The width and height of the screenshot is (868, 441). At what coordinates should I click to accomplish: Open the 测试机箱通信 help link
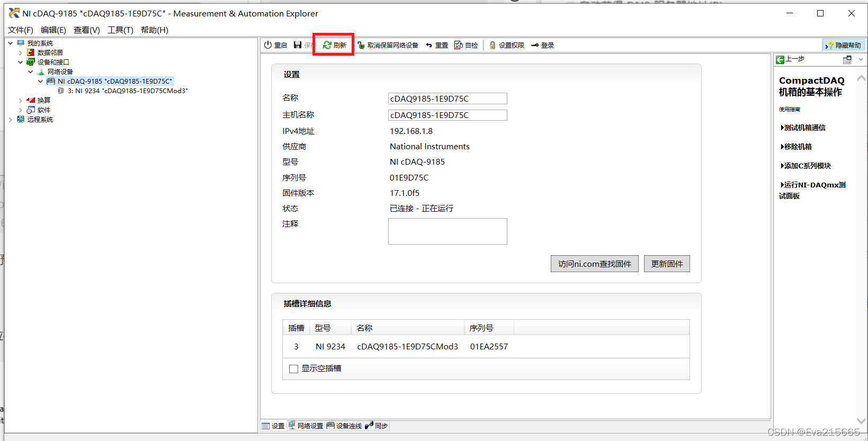[803, 128]
